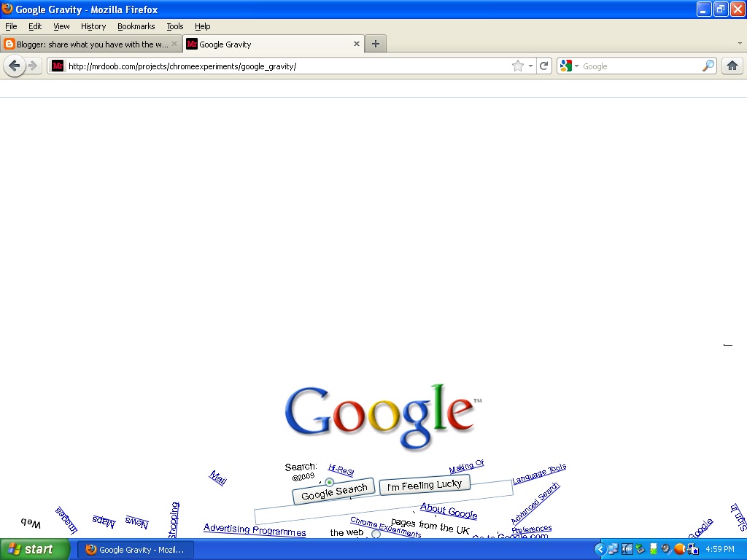Bookmark this page with the star icon
The height and width of the screenshot is (560, 747).
[x=517, y=66]
